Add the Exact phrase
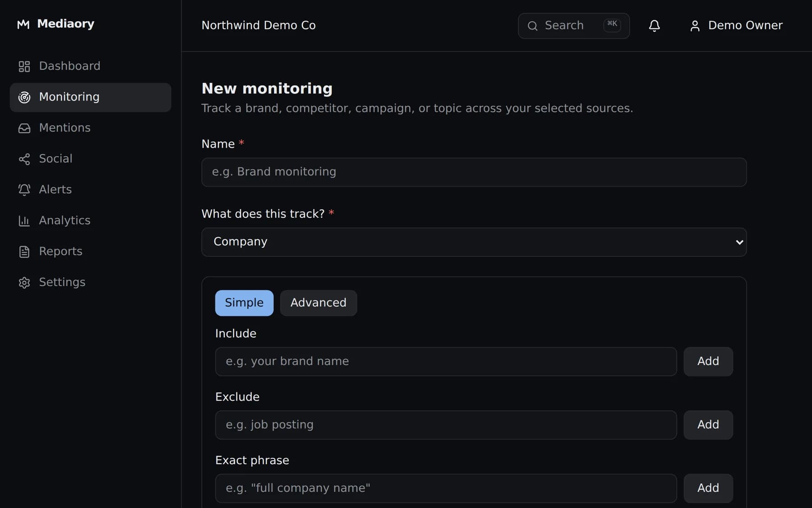 tap(708, 488)
